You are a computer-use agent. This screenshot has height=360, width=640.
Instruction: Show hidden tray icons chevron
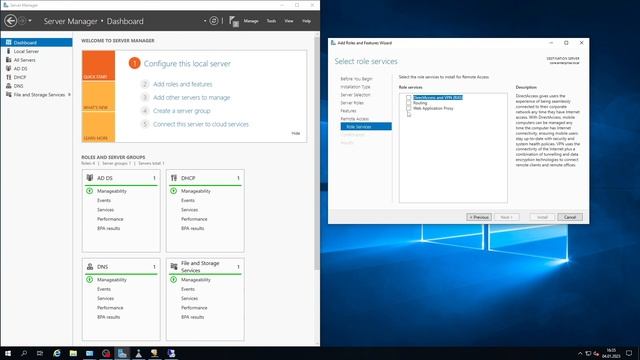click(580, 353)
